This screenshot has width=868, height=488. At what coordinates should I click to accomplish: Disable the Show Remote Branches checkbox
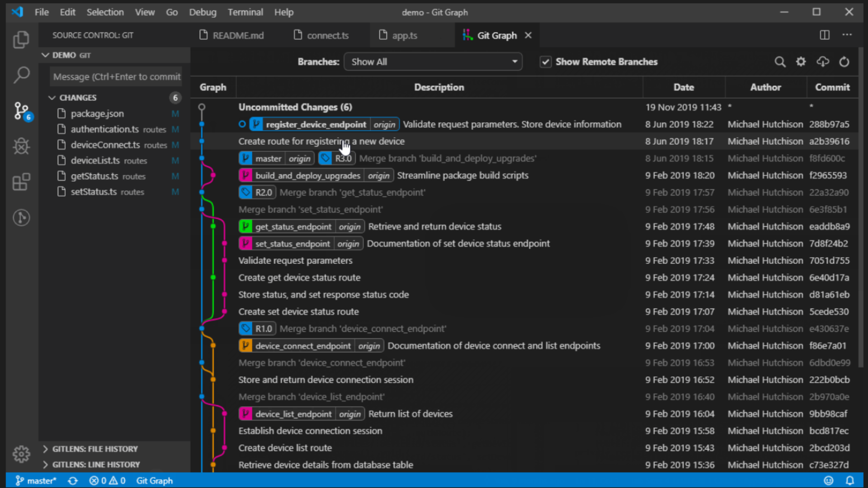coord(546,61)
